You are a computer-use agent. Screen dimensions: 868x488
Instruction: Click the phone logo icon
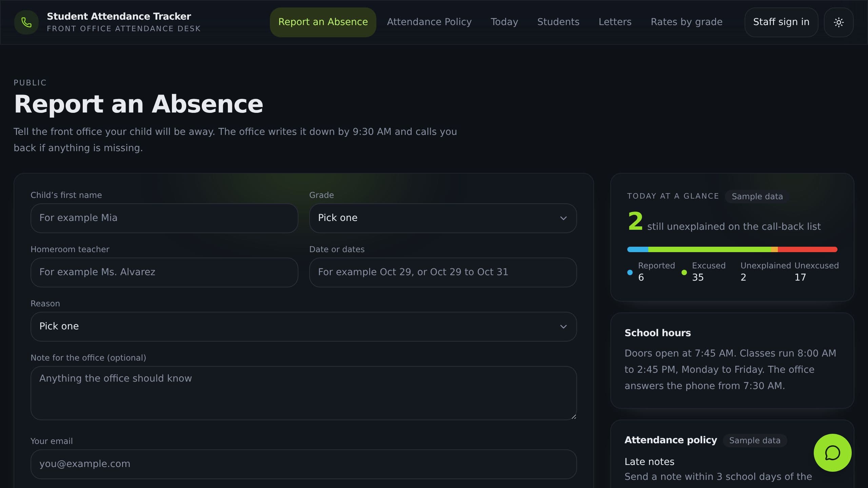tap(26, 22)
